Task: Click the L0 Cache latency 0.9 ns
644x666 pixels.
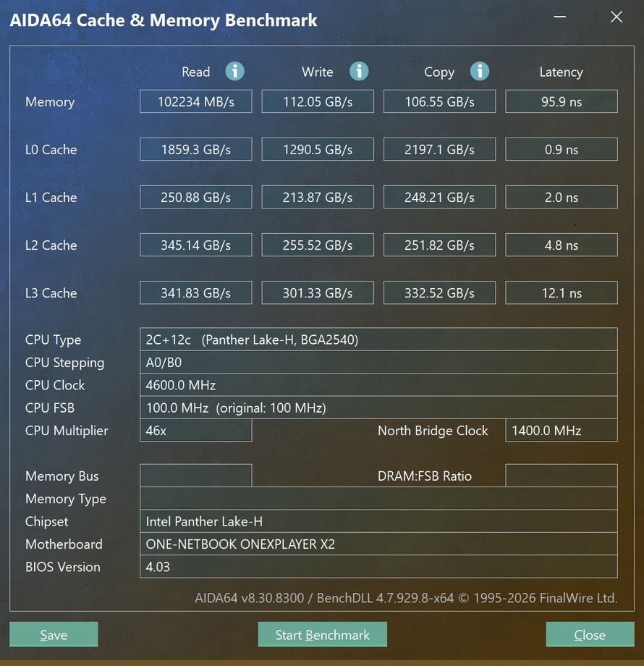Action: [x=562, y=149]
